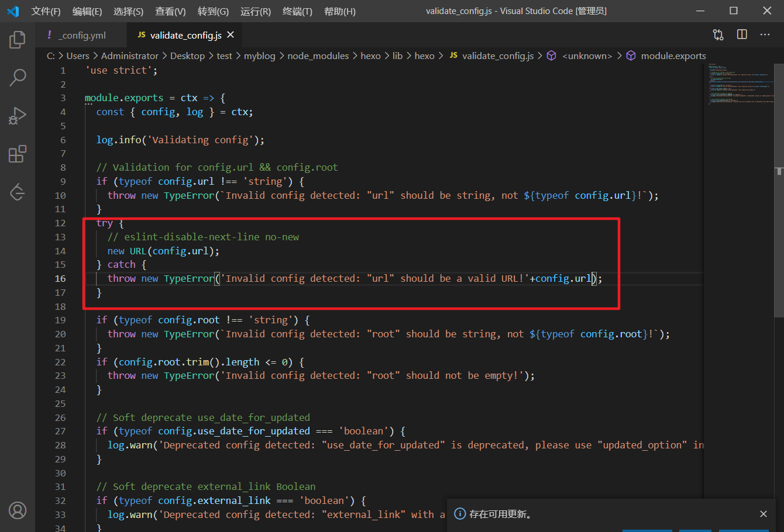Click the Open Changes compare icon
This screenshot has height=532, width=784.
718,35
